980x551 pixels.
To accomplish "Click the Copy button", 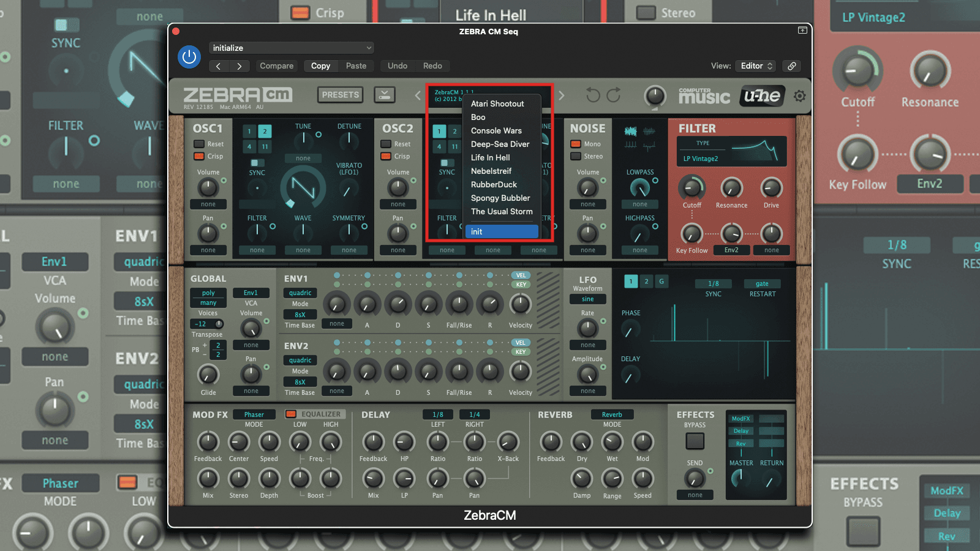I will point(320,66).
